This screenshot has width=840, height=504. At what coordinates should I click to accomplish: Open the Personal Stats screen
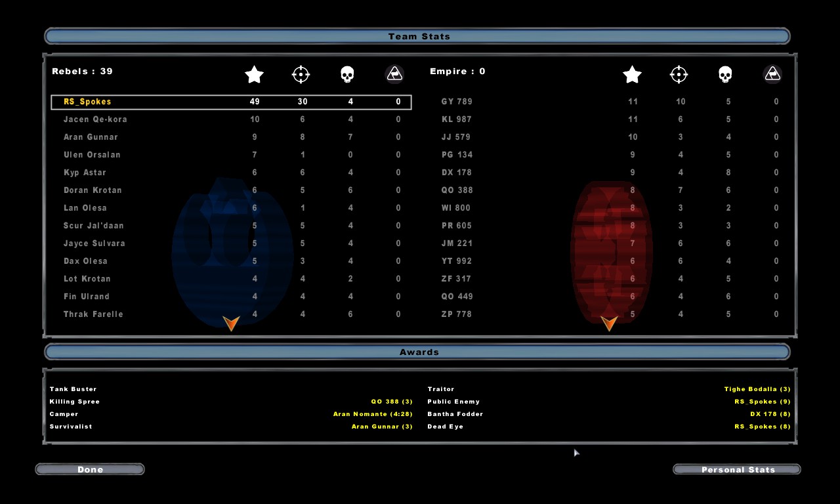click(x=737, y=469)
